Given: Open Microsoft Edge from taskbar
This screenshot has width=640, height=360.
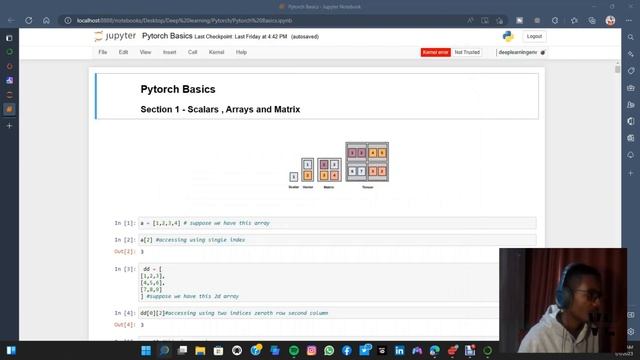Looking at the screenshot, I should (435, 351).
